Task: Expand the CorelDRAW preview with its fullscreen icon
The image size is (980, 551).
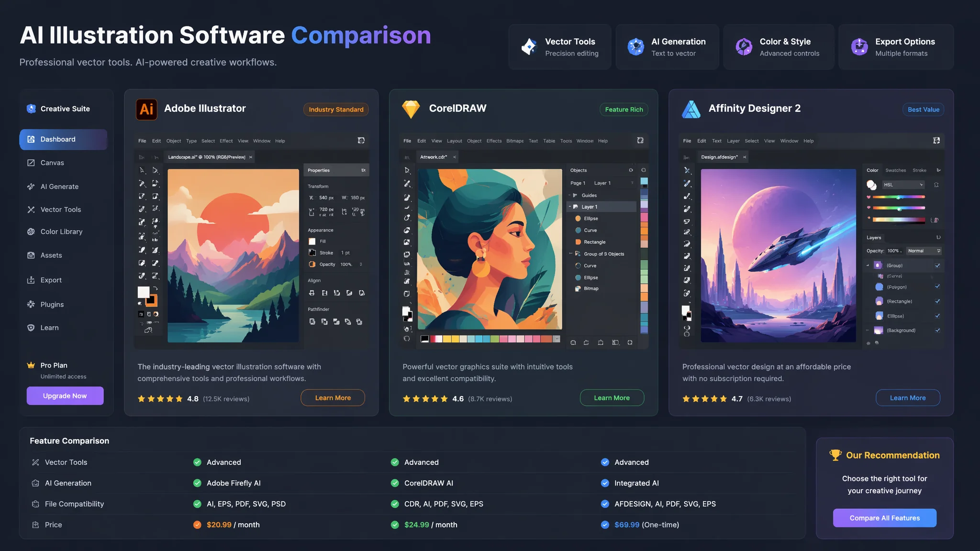Action: point(640,141)
